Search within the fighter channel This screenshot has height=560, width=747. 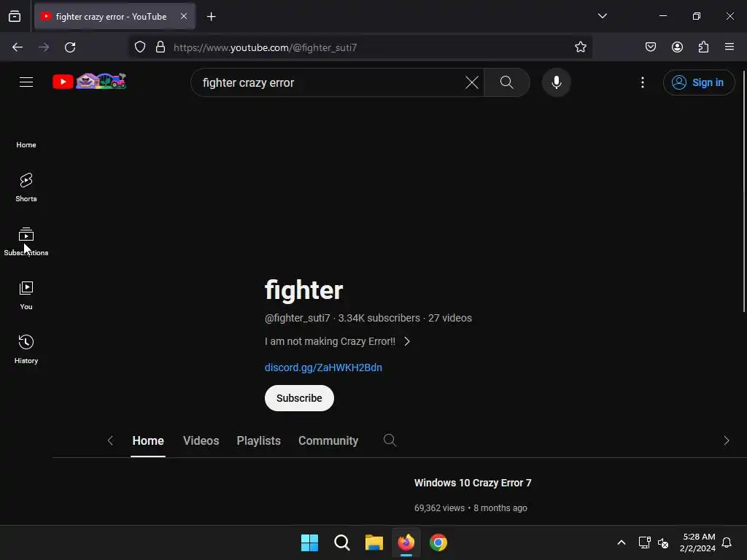pyautogui.click(x=390, y=440)
